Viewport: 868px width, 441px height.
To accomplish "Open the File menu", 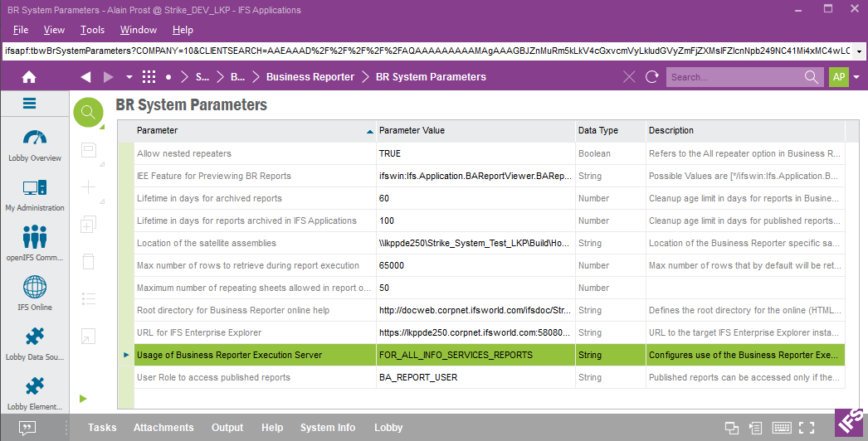I will pyautogui.click(x=21, y=30).
